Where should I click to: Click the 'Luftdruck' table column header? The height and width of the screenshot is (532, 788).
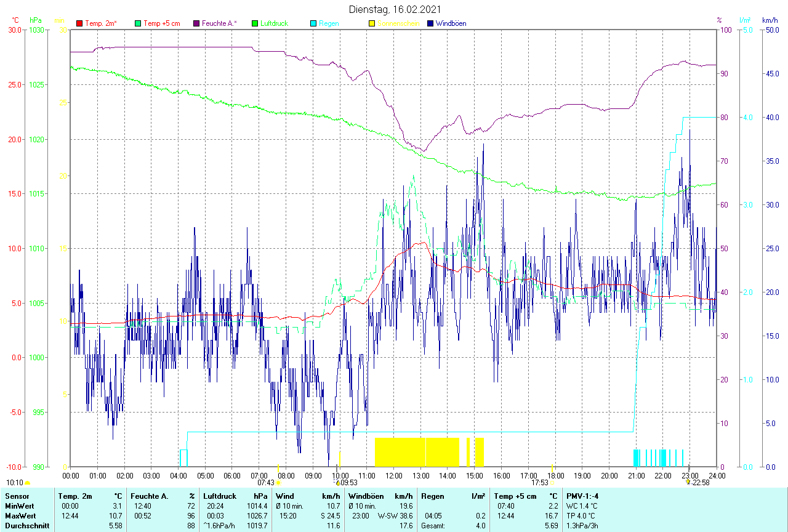pyautogui.click(x=220, y=496)
